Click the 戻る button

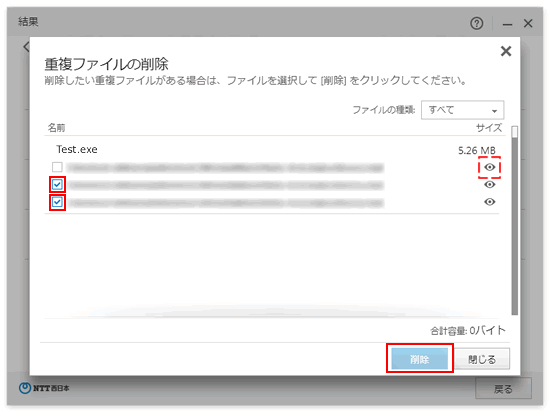tap(503, 389)
